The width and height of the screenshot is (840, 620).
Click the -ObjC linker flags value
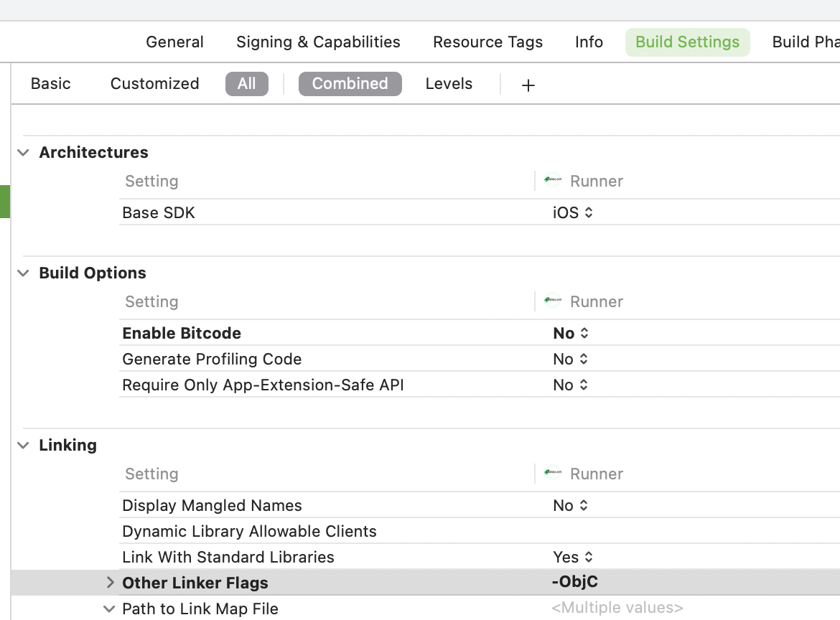point(575,583)
